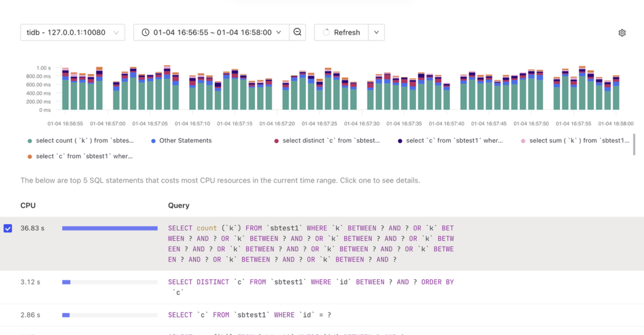The height and width of the screenshot is (335, 644).
Task: Uncheck the SELECT count query checkbox
Action: (8, 228)
